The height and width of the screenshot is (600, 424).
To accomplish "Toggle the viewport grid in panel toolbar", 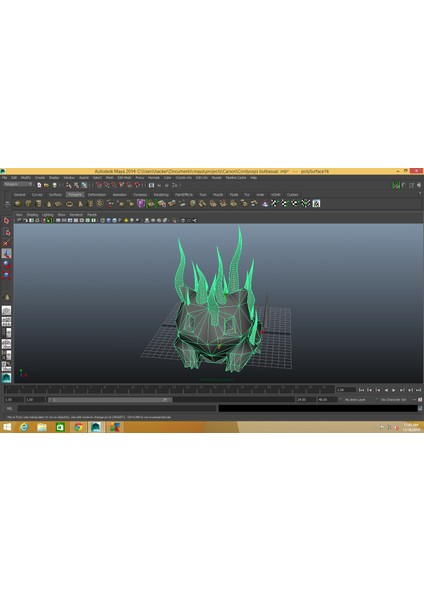I will (58, 220).
